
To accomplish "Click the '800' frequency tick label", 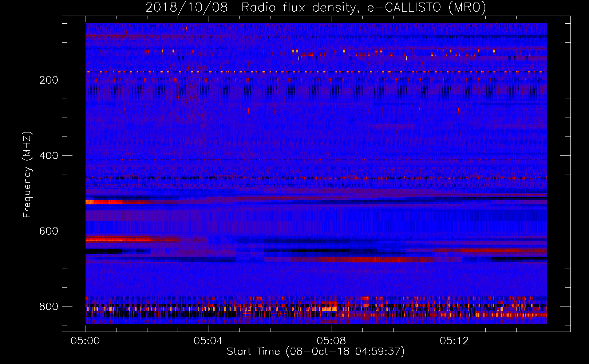I will coord(49,306).
